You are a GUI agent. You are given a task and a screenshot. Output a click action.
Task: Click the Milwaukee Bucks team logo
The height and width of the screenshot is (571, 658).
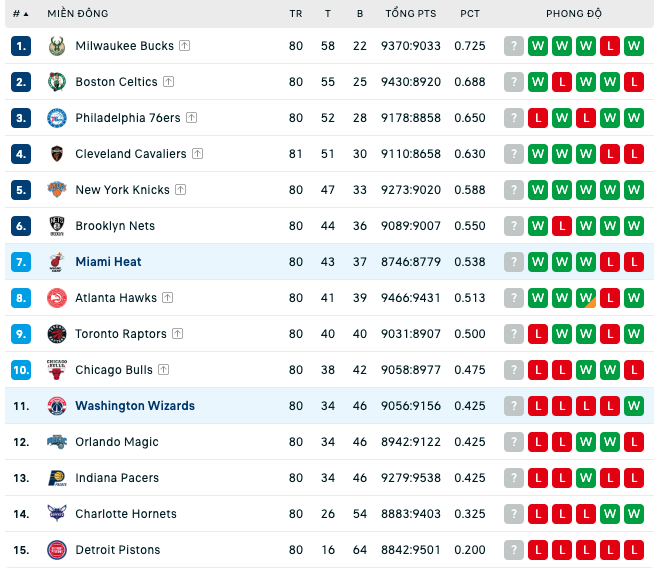[57, 46]
